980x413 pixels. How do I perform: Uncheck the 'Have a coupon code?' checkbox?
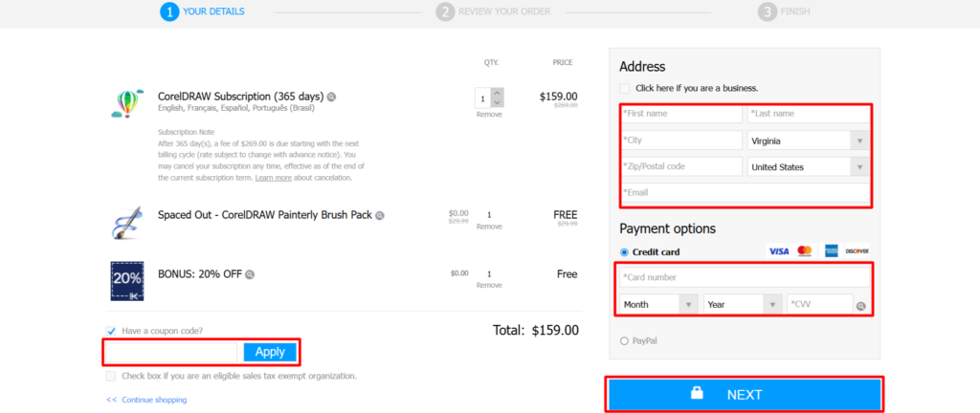[x=111, y=331]
